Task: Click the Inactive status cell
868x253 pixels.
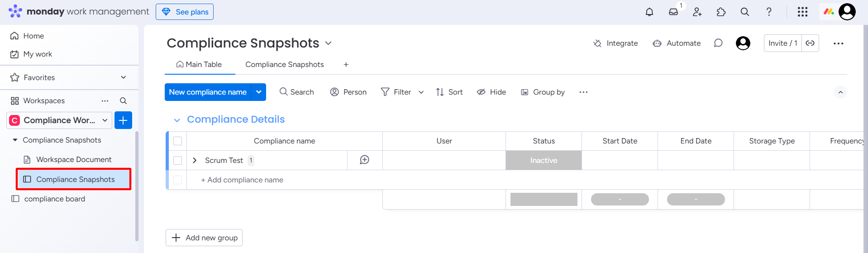Action: [x=544, y=160]
